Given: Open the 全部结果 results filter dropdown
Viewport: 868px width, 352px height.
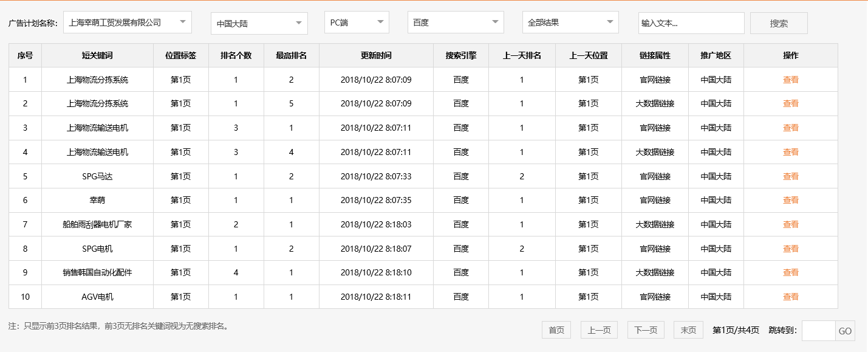Looking at the screenshot, I should [x=570, y=22].
